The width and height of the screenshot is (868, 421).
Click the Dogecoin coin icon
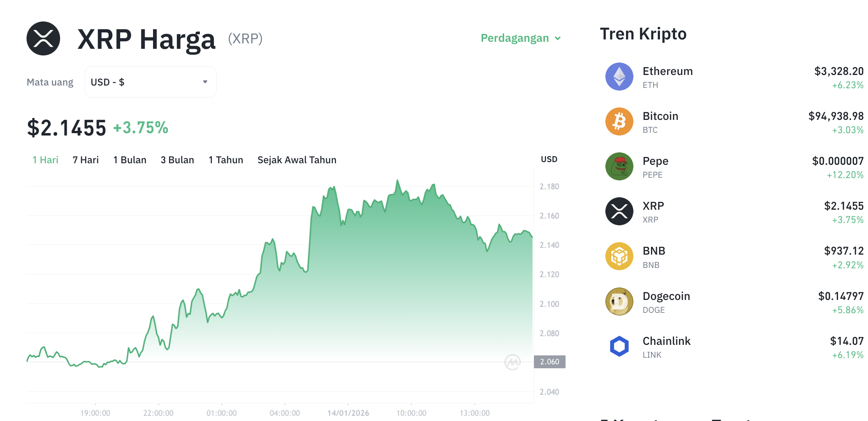pos(619,301)
